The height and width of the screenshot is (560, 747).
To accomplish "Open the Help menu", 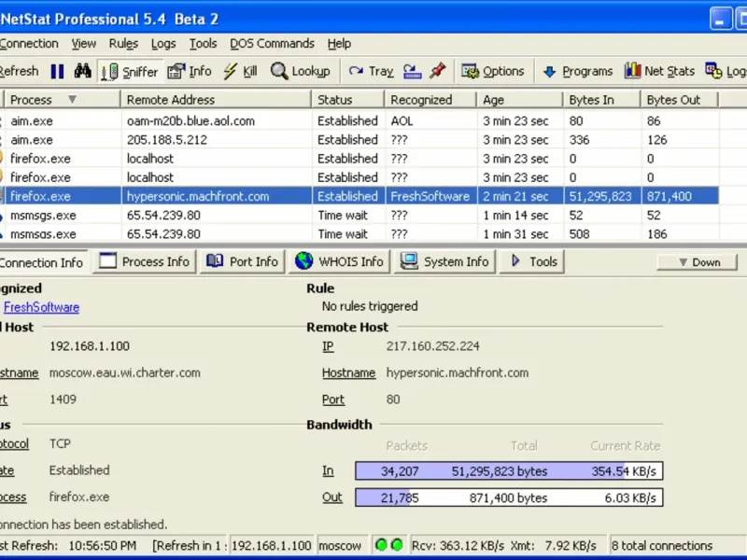I will [339, 44].
